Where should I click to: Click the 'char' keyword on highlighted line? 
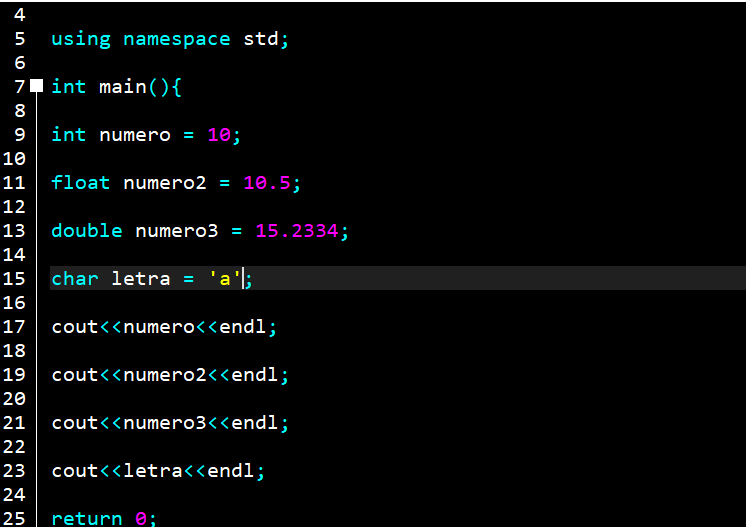point(75,279)
